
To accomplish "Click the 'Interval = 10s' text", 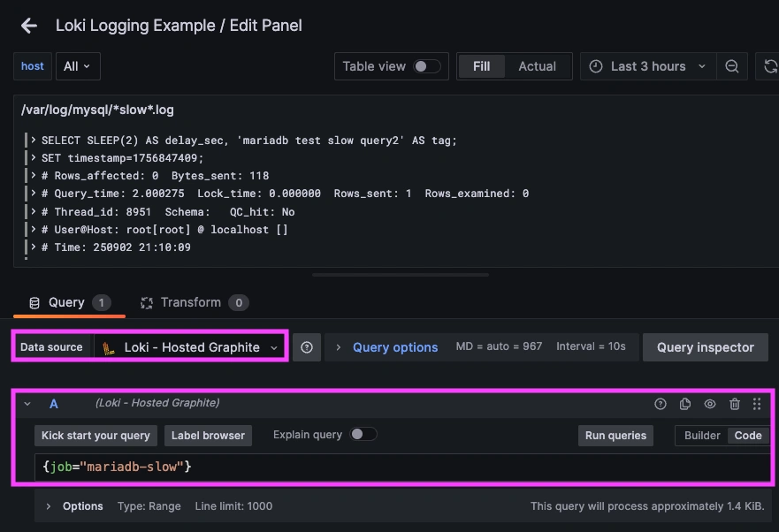I will pyautogui.click(x=591, y=346).
